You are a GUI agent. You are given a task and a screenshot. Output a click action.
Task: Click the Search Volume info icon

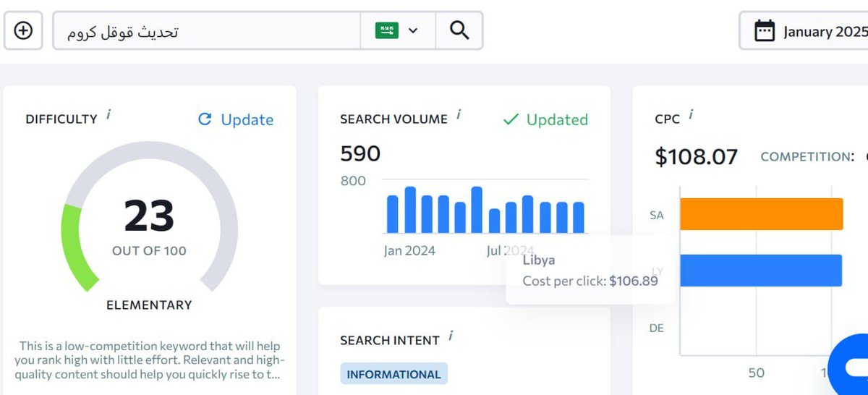pos(459,114)
